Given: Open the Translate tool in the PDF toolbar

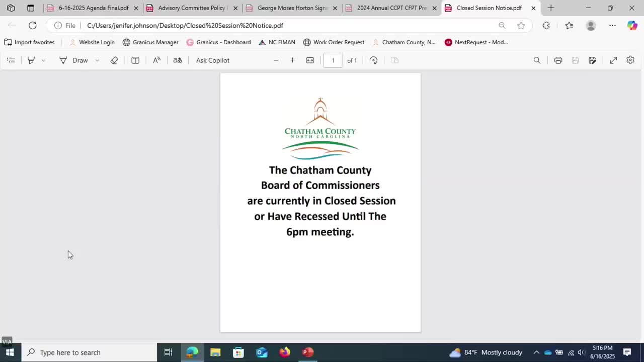Looking at the screenshot, I should click(x=178, y=60).
